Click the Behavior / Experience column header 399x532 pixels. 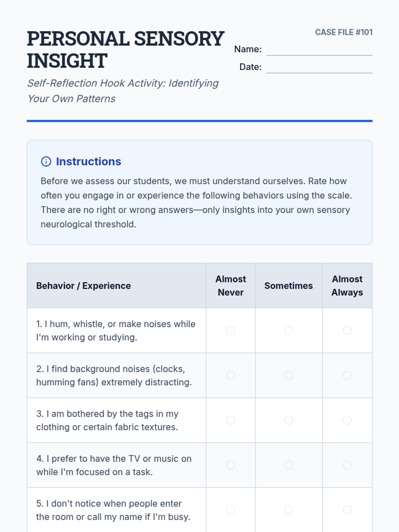[83, 286]
